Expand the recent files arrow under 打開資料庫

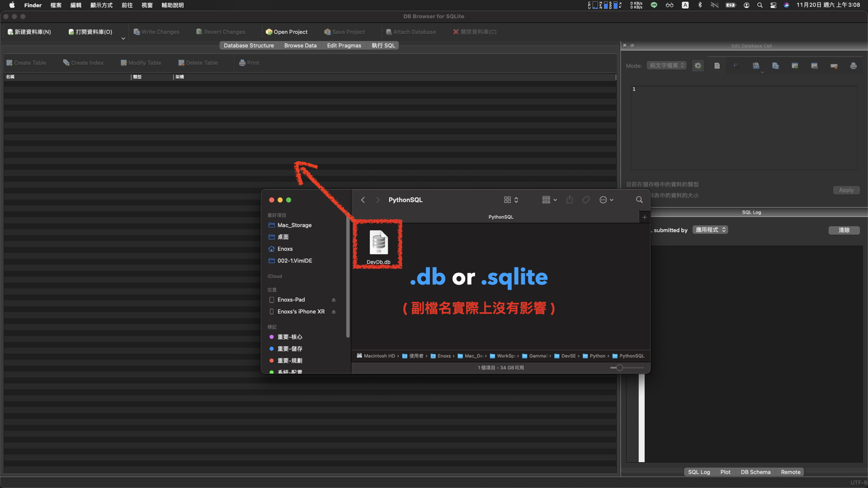pos(123,39)
